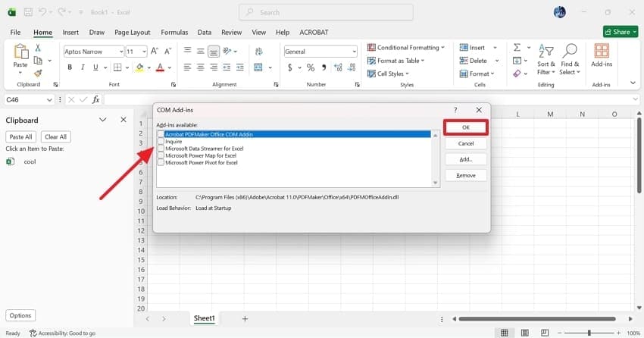Viewport: 644px width, 338px height.
Task: Click the Increase Indent icon
Action: pos(240,67)
